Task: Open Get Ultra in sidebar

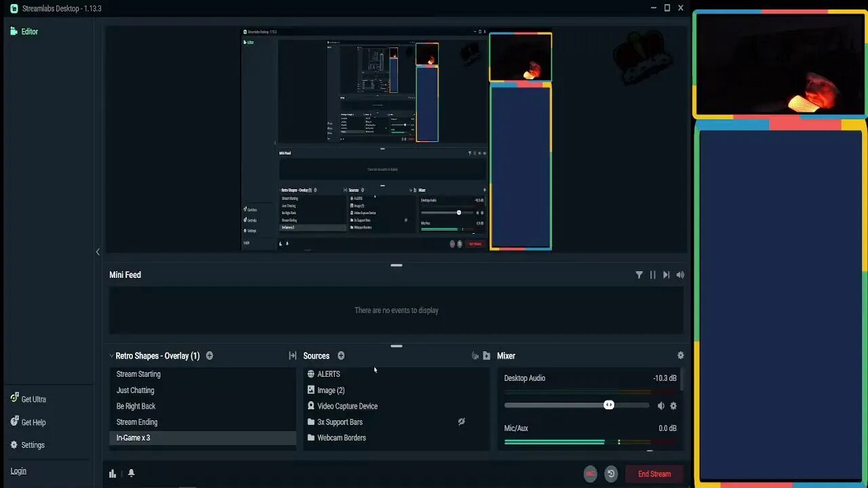Action: tap(28, 399)
